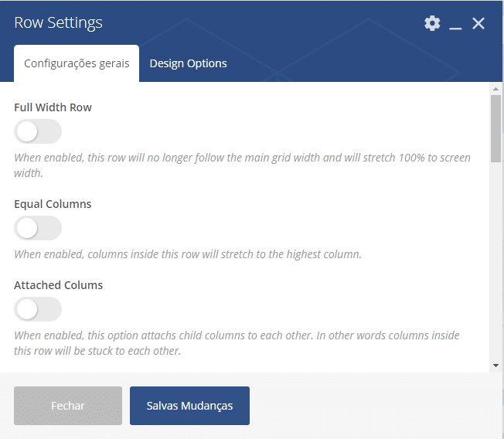
Task: Click the vertical scrollbar thumb
Action: tap(495, 128)
